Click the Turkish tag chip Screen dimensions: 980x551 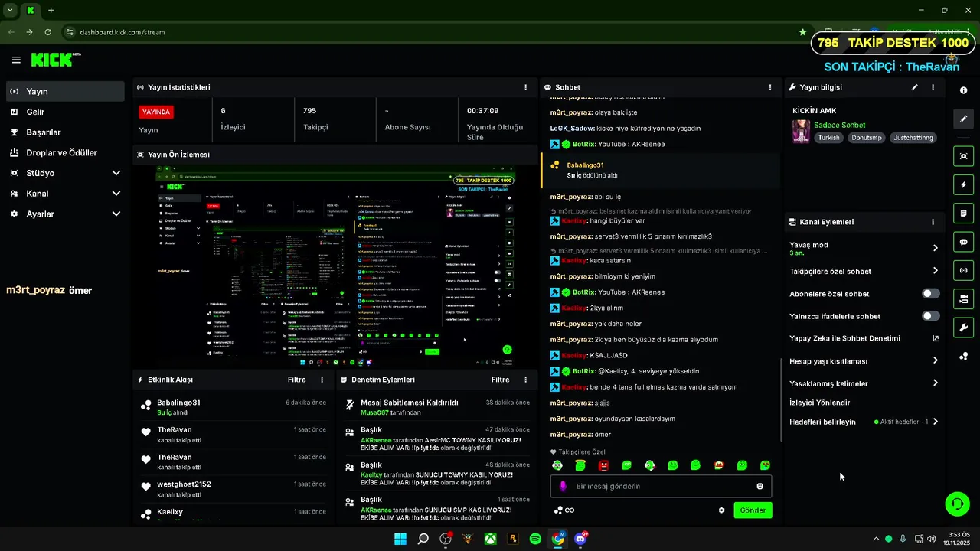(828, 138)
